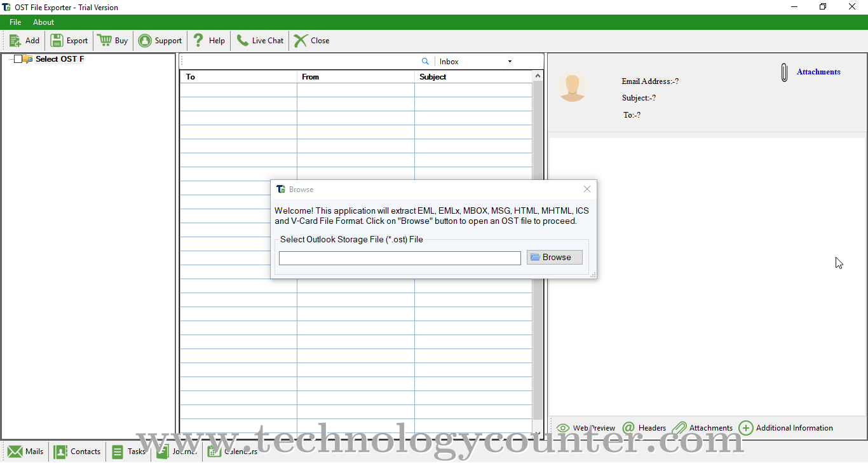Open the About menu

click(x=44, y=22)
